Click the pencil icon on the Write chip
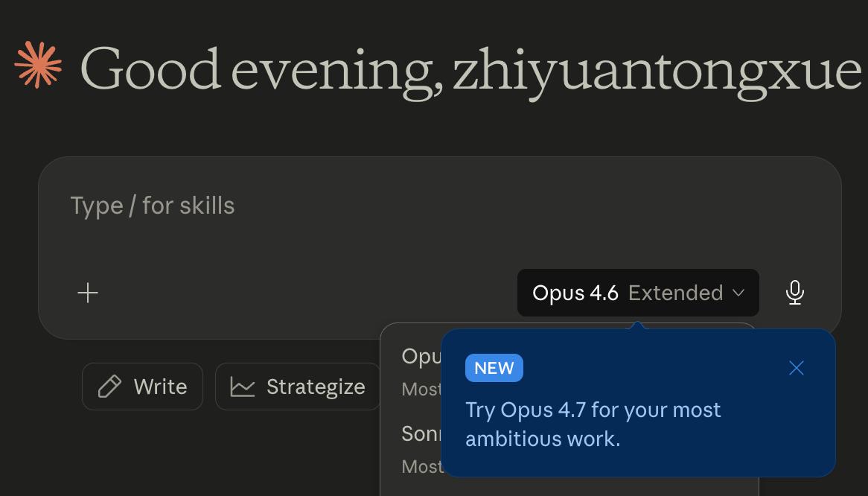This screenshot has height=496, width=868. pyautogui.click(x=109, y=387)
